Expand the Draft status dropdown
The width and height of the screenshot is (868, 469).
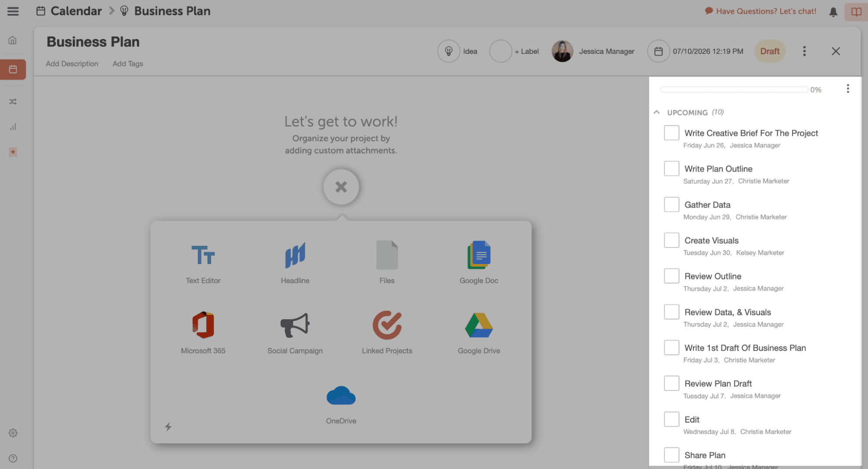770,51
